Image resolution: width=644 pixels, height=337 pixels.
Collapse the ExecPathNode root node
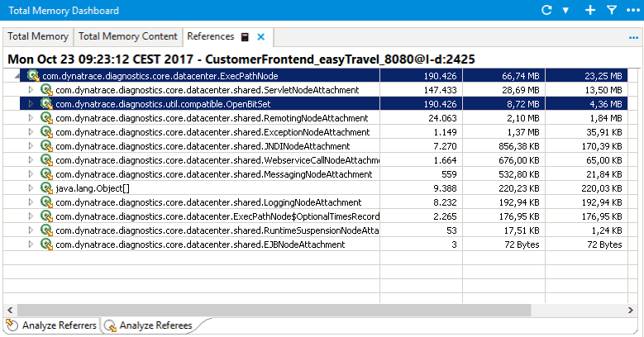tap(17, 76)
